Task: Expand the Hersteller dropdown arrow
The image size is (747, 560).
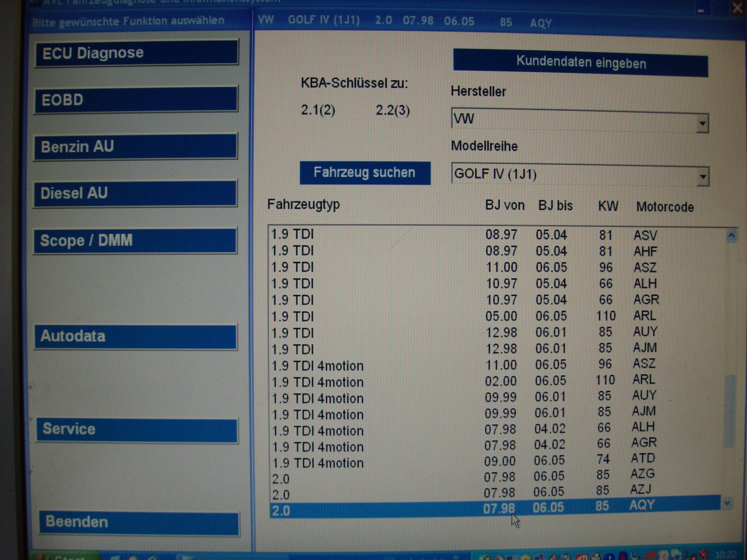Action: pos(702,124)
